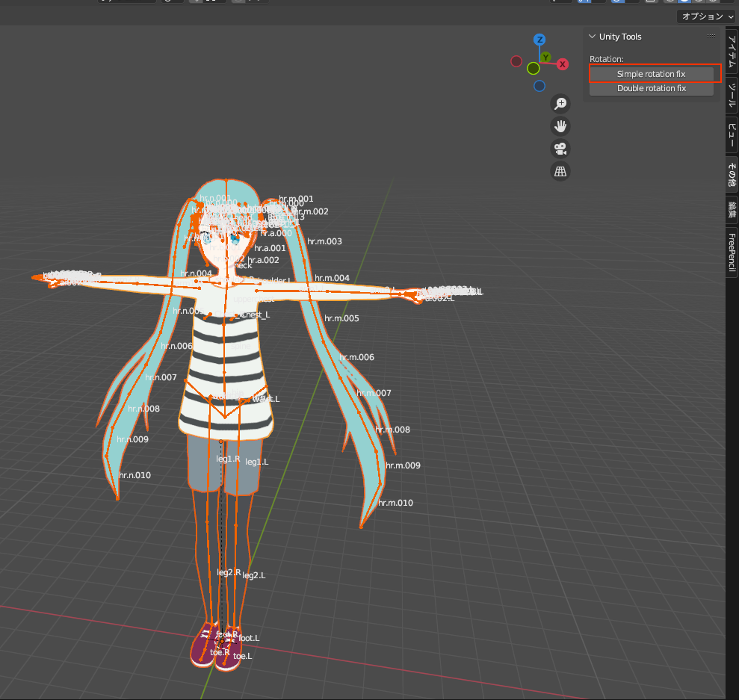
Task: Click the negative Z axis gizmo circle
Action: (539, 86)
